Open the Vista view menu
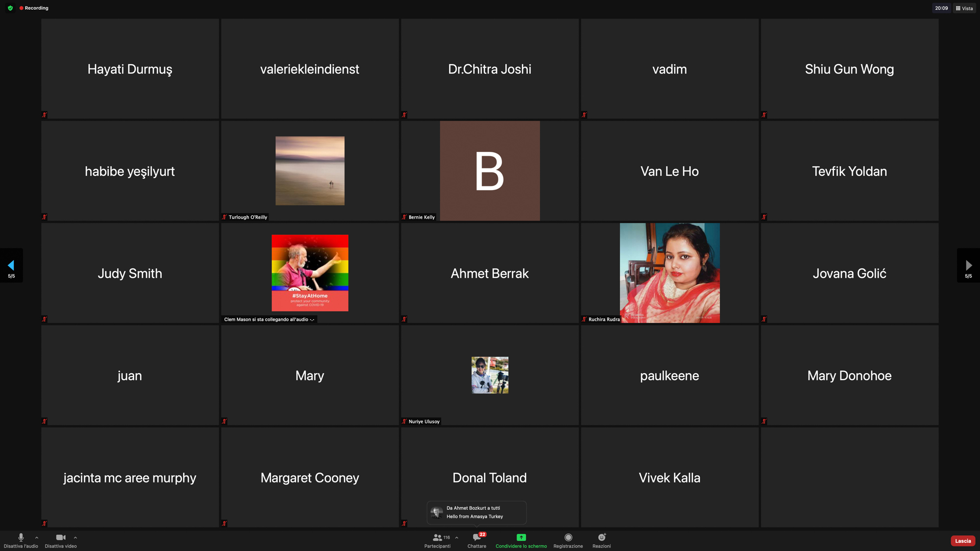The height and width of the screenshot is (551, 980). pyautogui.click(x=964, y=8)
